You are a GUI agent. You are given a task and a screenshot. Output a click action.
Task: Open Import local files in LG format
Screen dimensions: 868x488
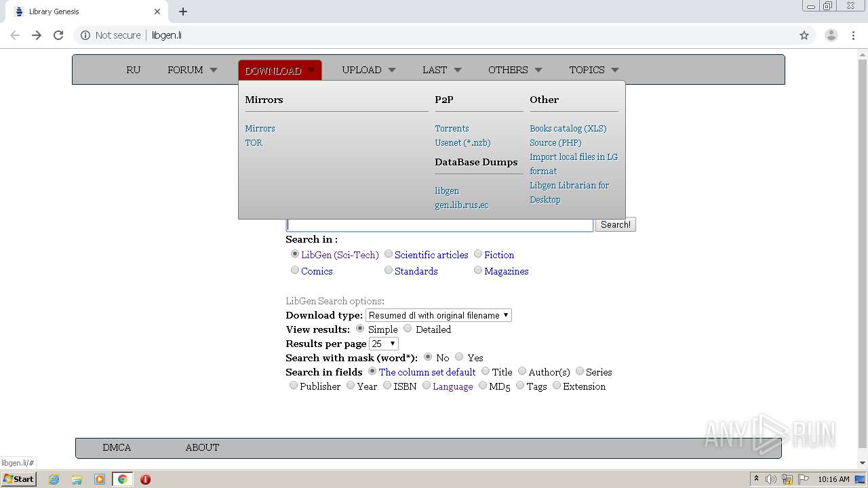(574, 164)
